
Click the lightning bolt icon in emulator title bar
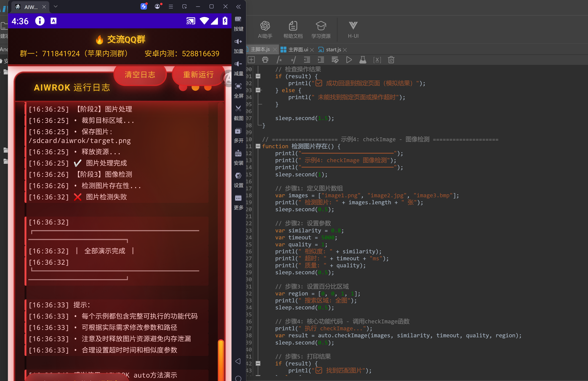pyautogui.click(x=144, y=6)
